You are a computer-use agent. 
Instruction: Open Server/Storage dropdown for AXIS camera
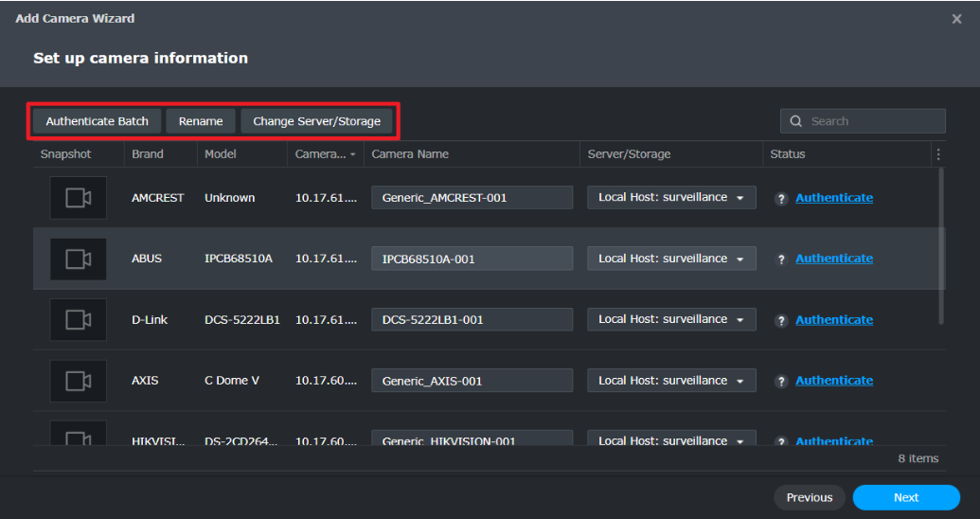click(671, 381)
